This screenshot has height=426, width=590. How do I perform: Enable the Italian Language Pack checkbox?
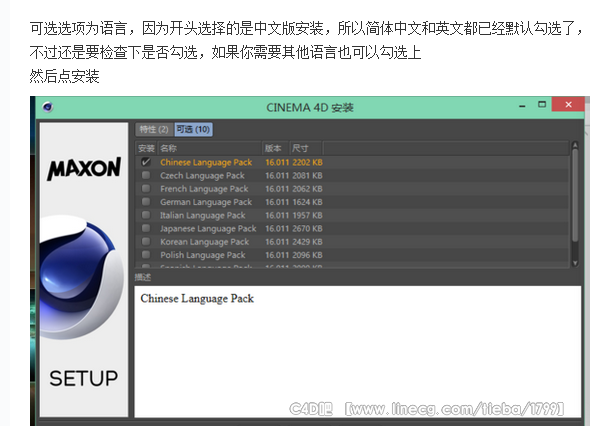[x=146, y=215]
